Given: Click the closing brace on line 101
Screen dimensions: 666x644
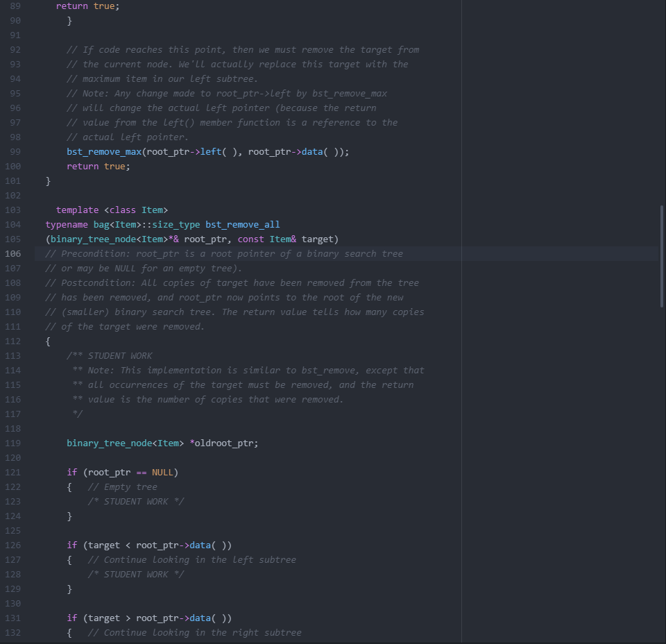Looking at the screenshot, I should point(47,180).
